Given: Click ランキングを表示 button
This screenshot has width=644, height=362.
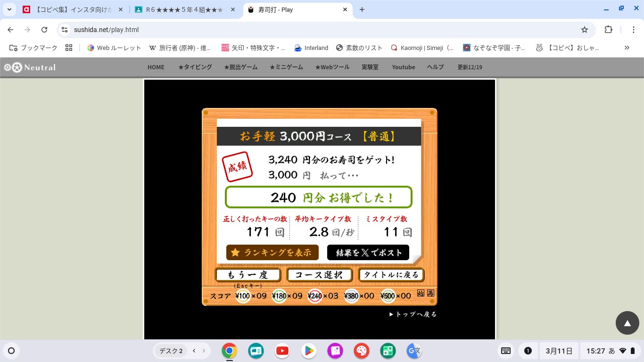Looking at the screenshot, I should [272, 253].
